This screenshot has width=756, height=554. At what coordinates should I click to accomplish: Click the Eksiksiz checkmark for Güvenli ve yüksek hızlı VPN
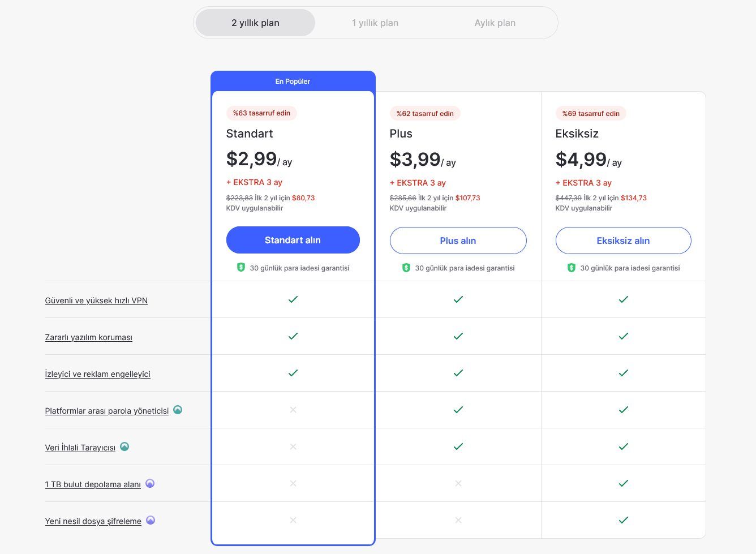624,299
